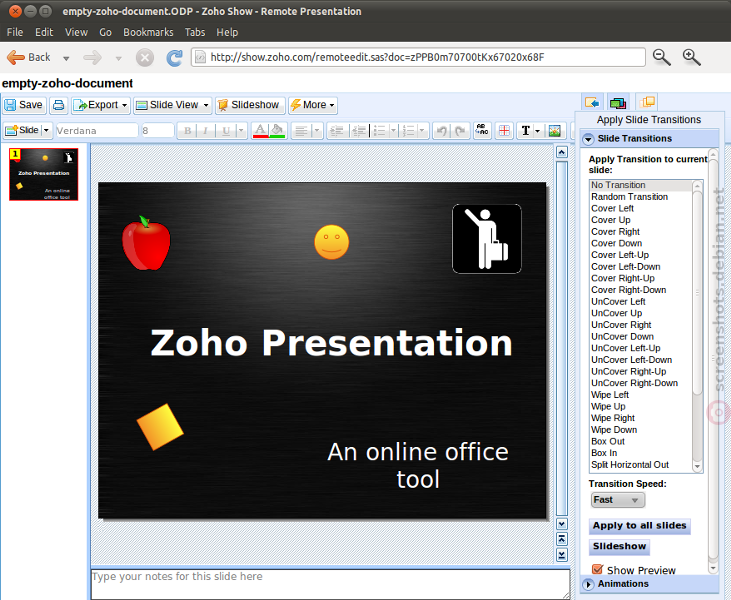Open the More dropdown menu
The image size is (731, 600).
[x=312, y=105]
